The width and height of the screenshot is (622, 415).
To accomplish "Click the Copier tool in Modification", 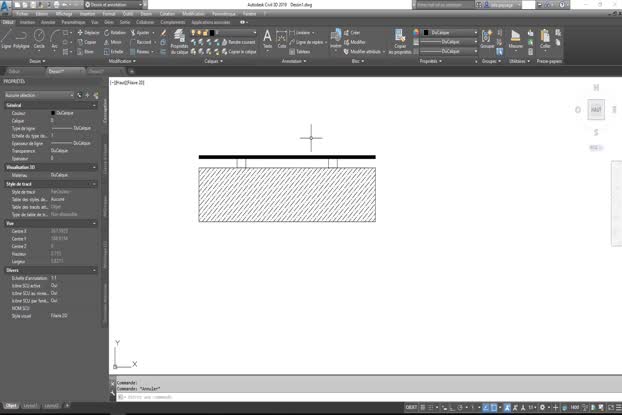I will point(87,42).
